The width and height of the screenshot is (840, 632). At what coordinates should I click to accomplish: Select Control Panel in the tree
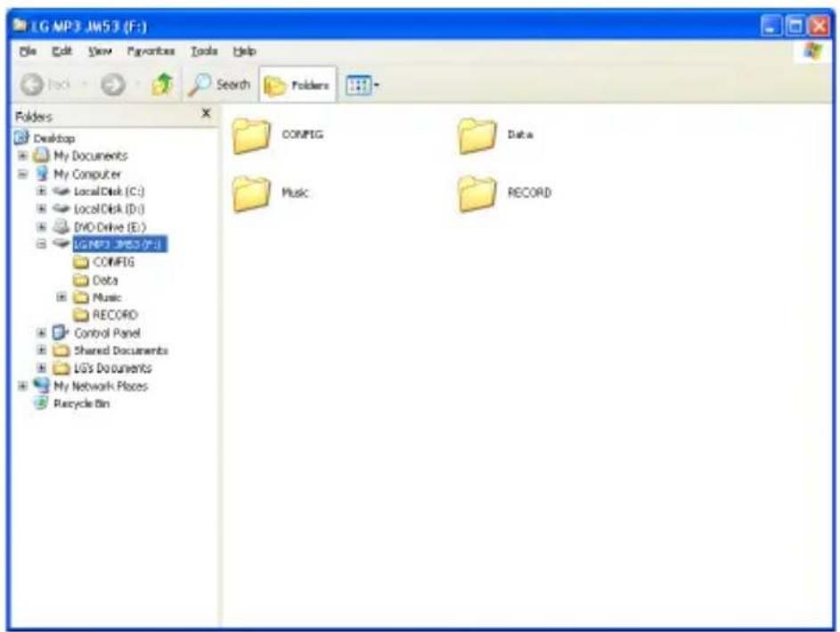coord(107,332)
